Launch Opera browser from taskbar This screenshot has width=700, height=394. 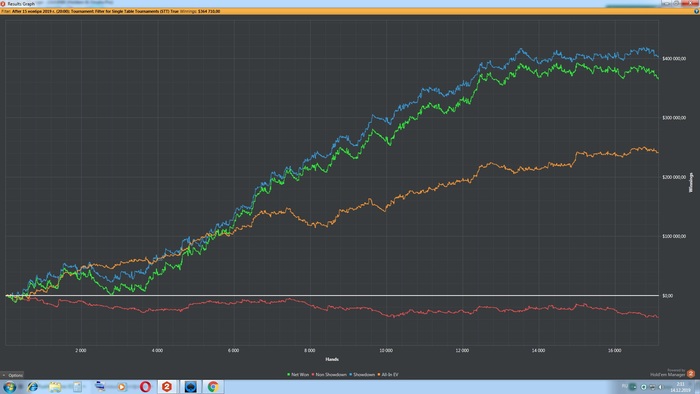[145, 387]
